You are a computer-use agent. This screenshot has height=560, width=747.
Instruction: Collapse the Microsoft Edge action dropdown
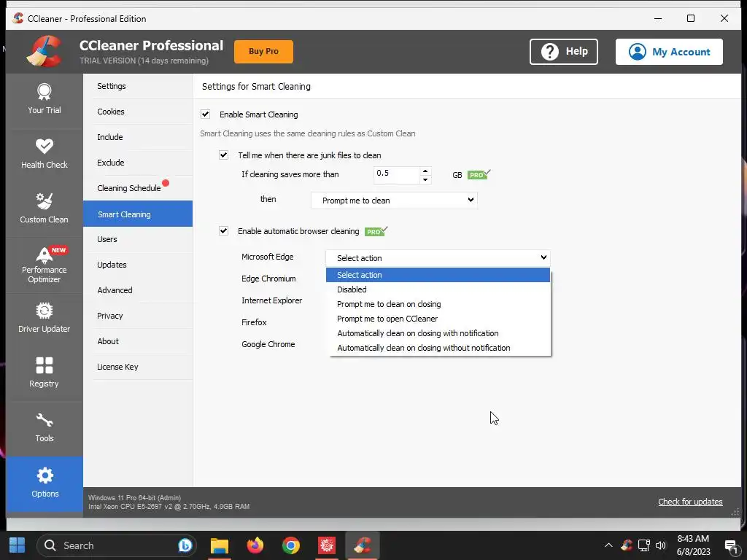(x=438, y=257)
